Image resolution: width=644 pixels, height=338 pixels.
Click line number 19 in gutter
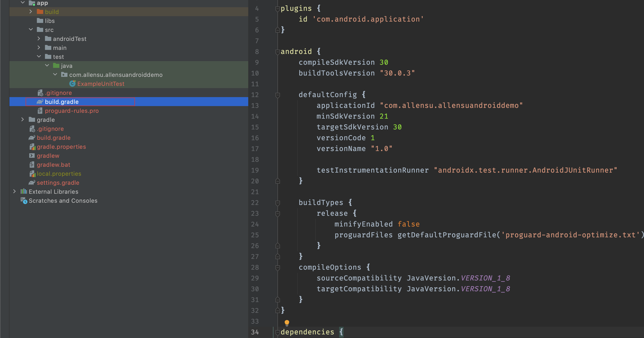click(x=255, y=170)
